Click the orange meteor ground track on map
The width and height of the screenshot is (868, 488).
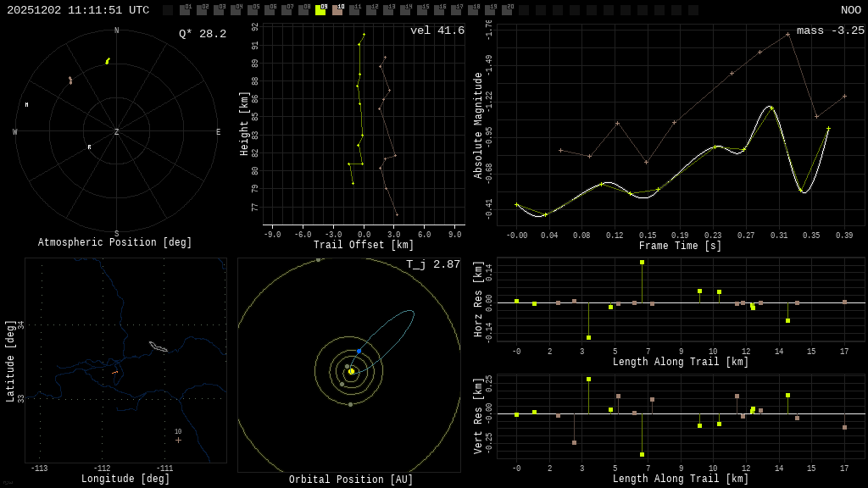[x=114, y=372]
